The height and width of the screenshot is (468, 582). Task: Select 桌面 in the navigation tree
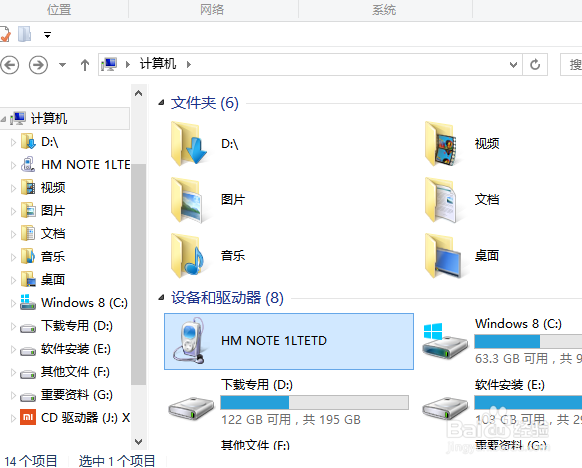(53, 279)
